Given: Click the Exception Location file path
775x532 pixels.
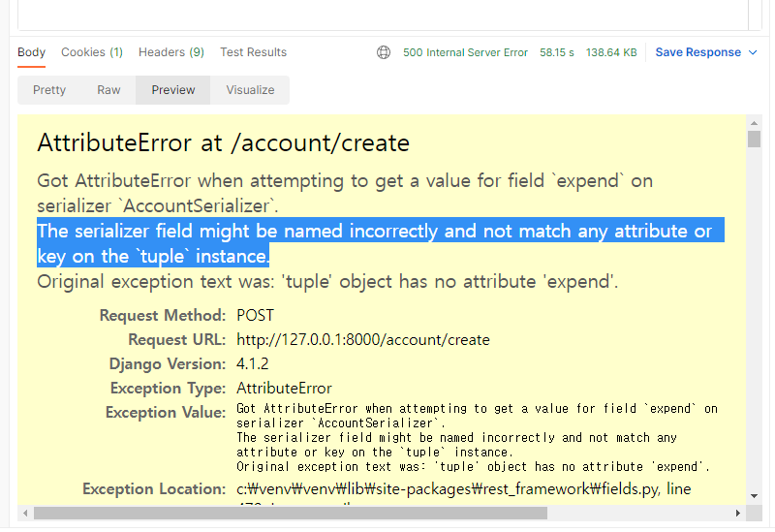Looking at the screenshot, I should 464,489.
